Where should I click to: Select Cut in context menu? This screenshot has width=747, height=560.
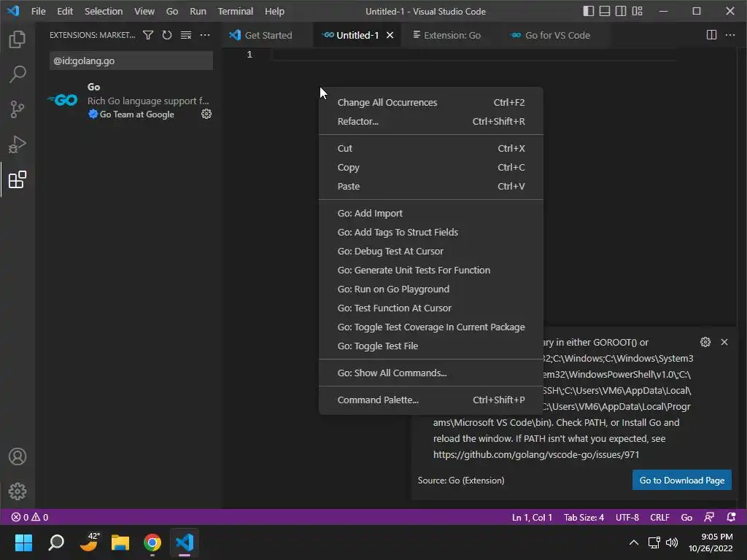[x=430, y=148]
